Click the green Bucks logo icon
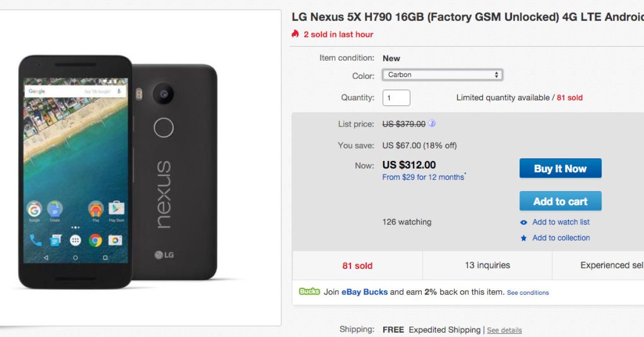This screenshot has height=337, width=644. coord(309,291)
